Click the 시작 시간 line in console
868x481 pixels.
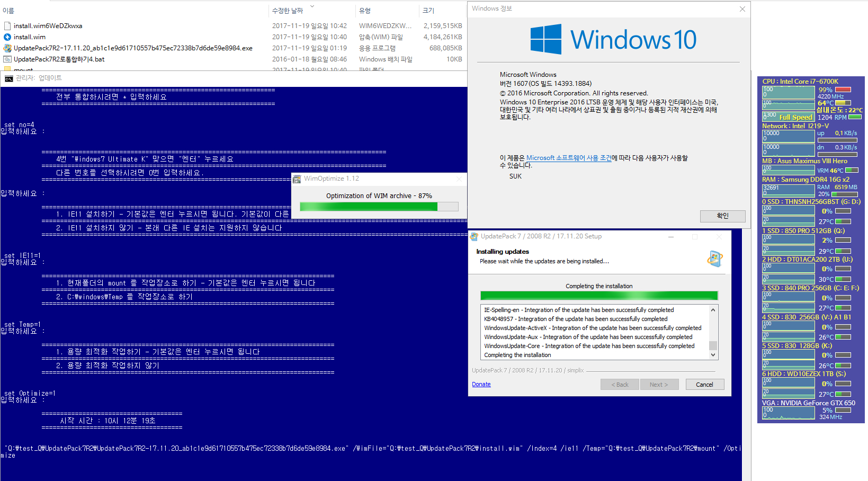click(108, 421)
